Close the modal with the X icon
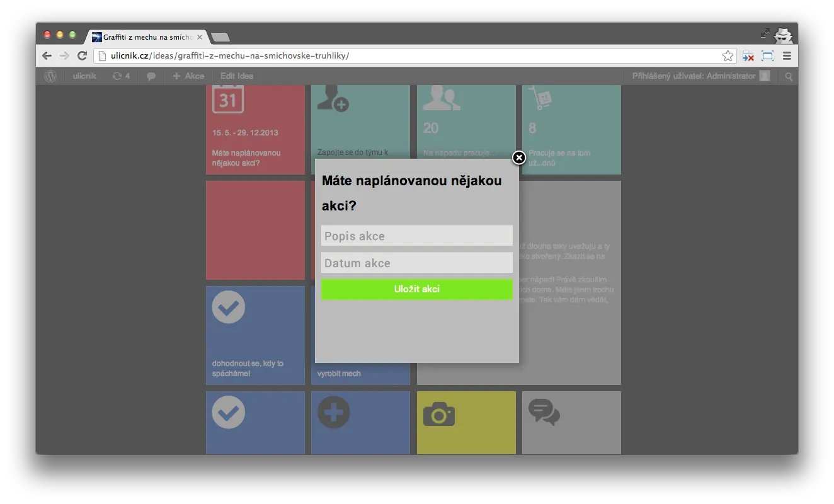The height and width of the screenshot is (504, 834). pos(518,157)
